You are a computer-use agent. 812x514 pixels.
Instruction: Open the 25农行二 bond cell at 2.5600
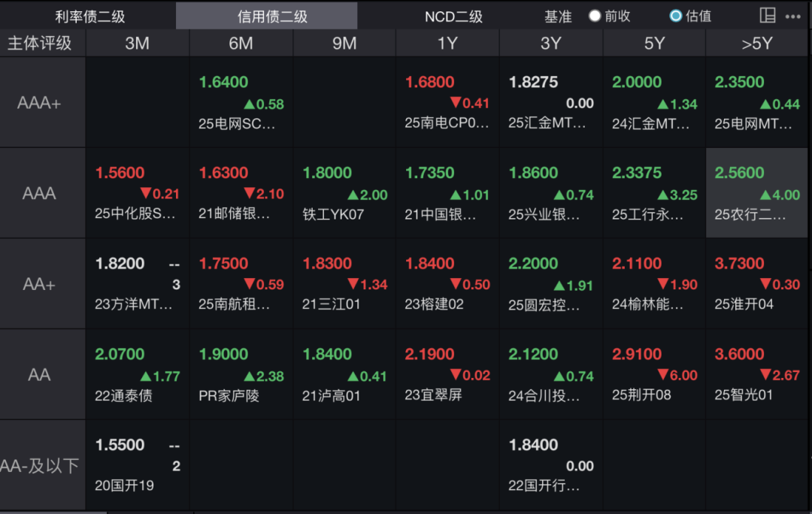point(757,194)
